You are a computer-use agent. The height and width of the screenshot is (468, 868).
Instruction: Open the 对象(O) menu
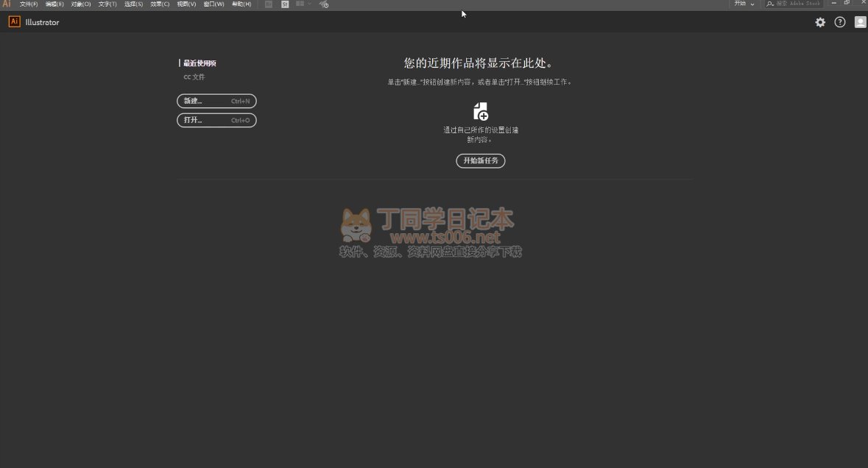pyautogui.click(x=81, y=4)
